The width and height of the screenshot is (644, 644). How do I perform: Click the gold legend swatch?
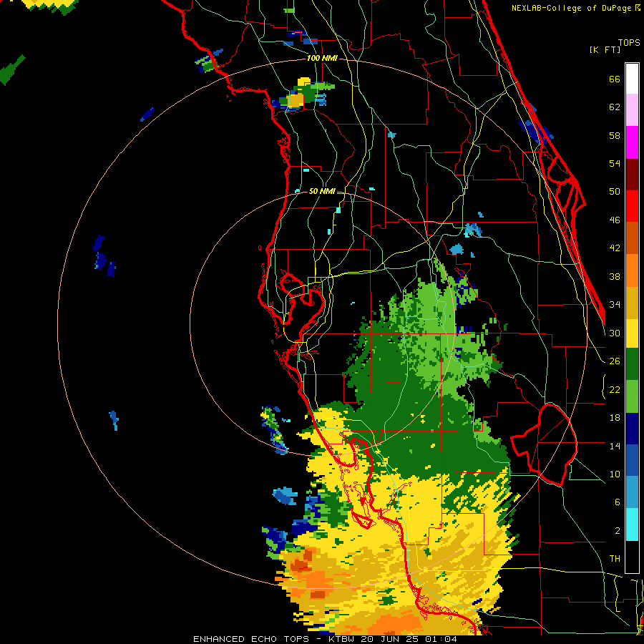coord(632,302)
